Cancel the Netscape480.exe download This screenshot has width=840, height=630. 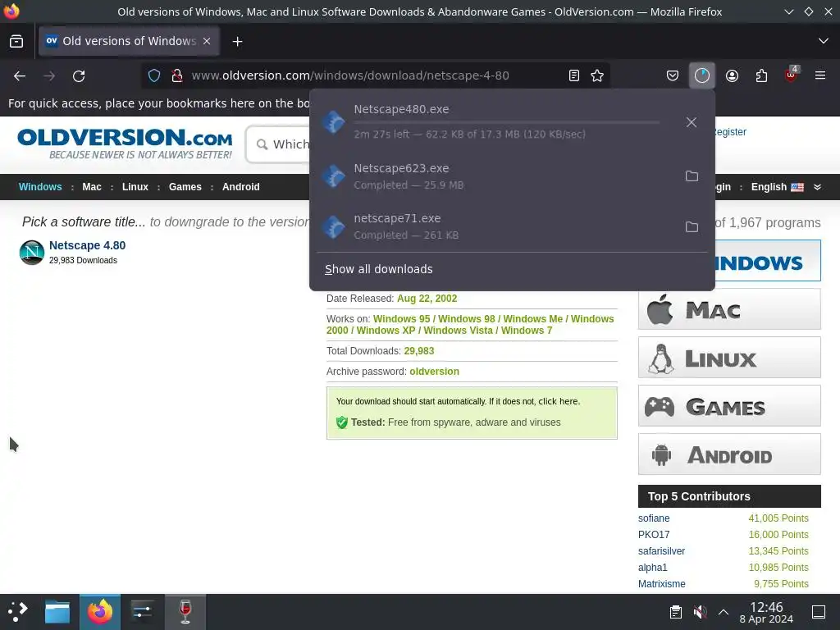[x=691, y=122]
